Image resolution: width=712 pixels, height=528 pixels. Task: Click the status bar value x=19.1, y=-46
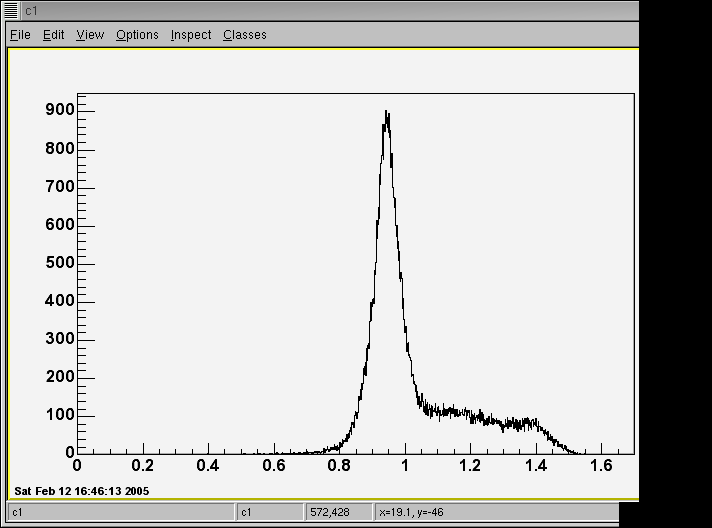[411, 512]
